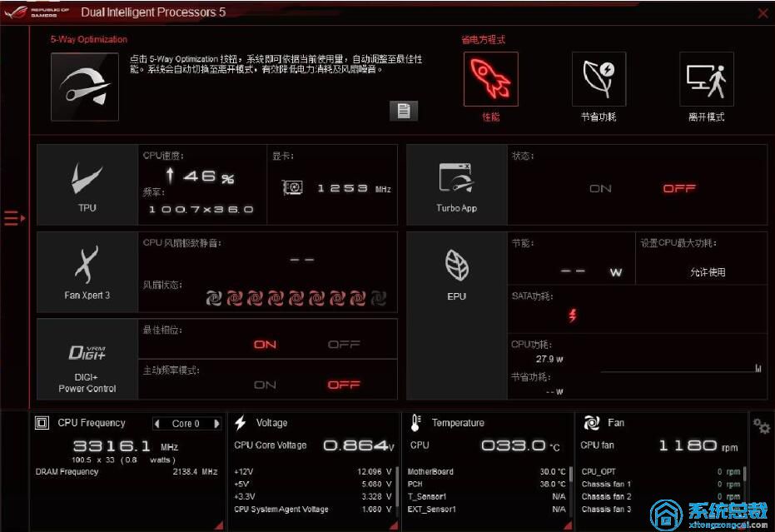Viewport: 775px width, 532px height.
Task: Select the power saving leaf mode
Action: coord(599,79)
